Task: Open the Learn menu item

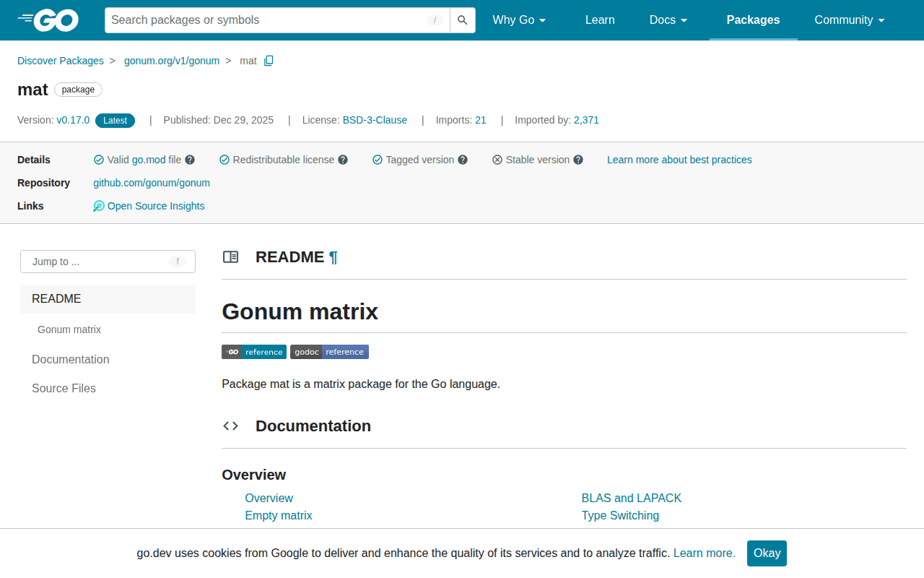Action: pyautogui.click(x=600, y=20)
